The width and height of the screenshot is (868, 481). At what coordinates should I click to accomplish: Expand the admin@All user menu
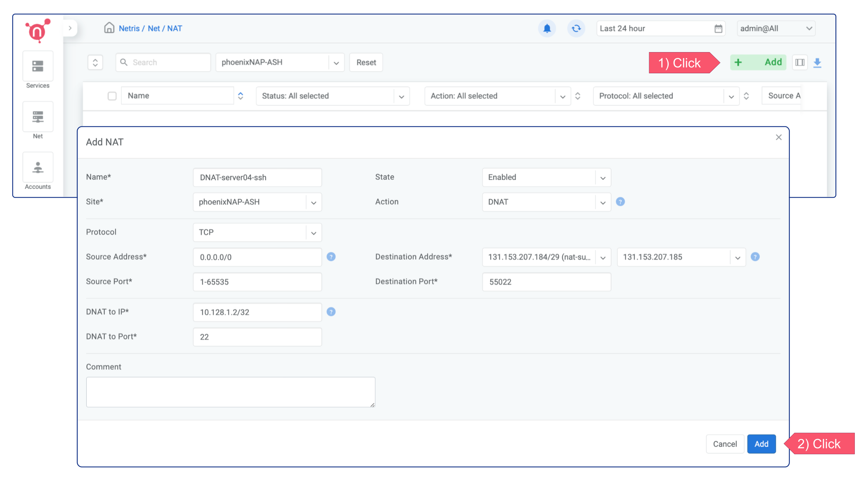(776, 28)
